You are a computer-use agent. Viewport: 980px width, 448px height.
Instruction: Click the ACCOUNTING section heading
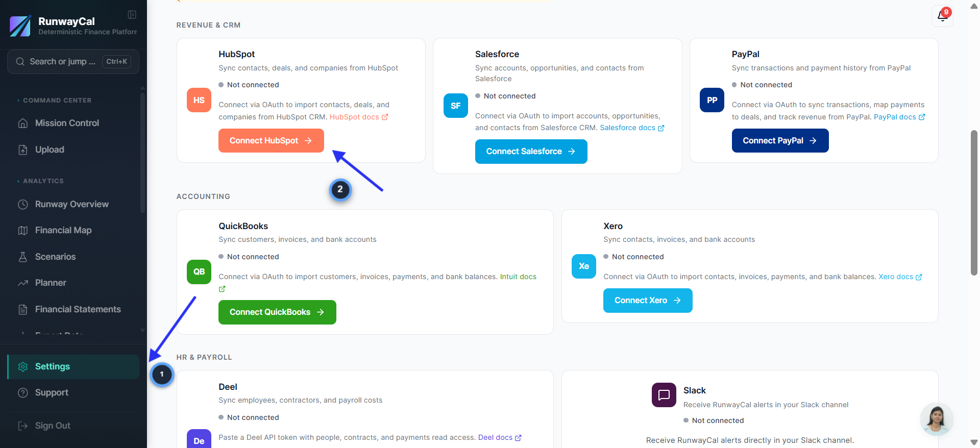point(203,196)
